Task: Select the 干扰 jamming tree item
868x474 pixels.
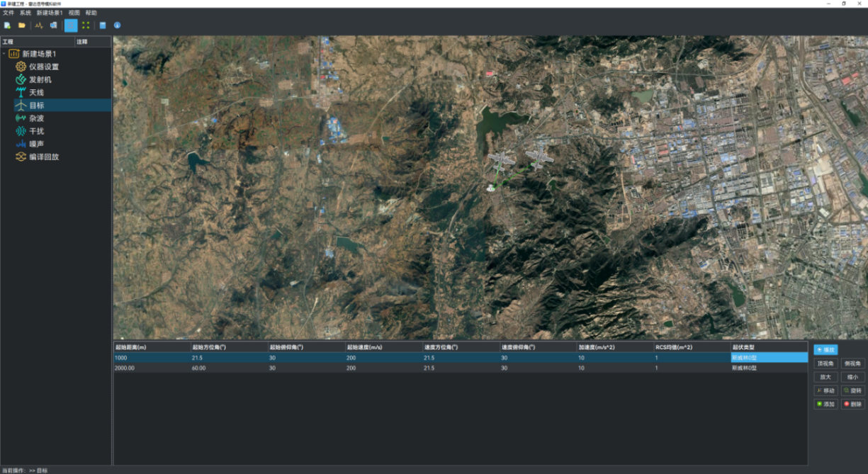Action: (36, 131)
